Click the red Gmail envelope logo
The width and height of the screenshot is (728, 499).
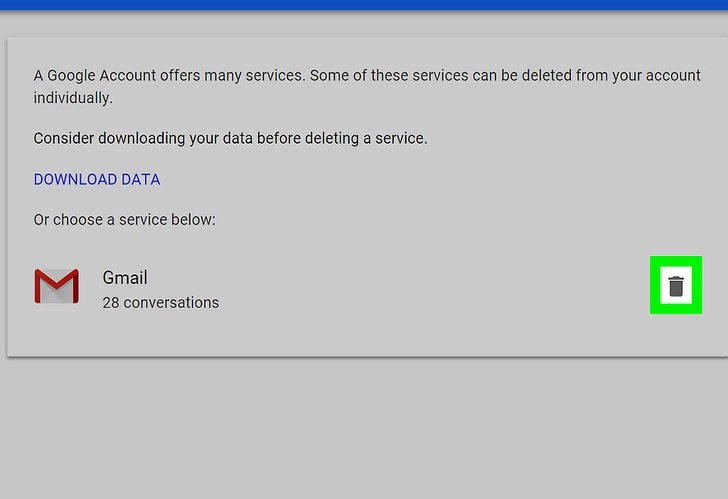[x=56, y=287]
